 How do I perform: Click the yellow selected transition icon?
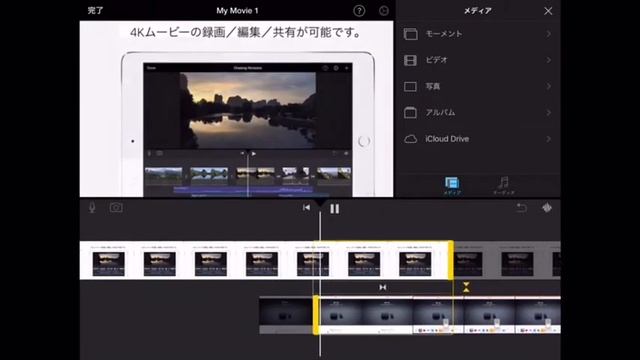pyautogui.click(x=466, y=287)
